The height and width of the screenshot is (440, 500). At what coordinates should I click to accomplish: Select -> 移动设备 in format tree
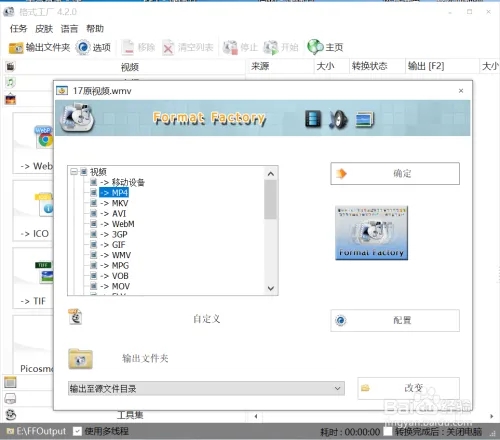(x=122, y=182)
